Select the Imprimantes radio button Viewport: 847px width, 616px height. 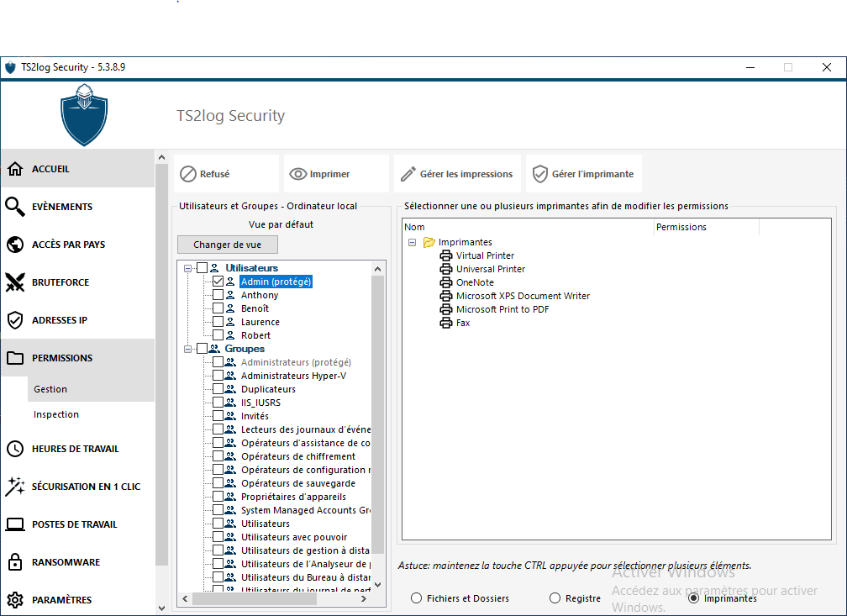[693, 598]
